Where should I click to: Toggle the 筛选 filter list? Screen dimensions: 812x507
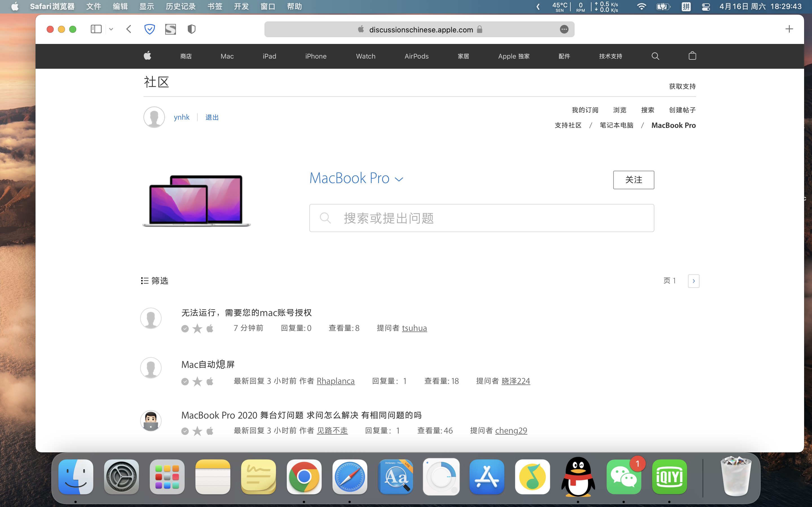tap(154, 281)
